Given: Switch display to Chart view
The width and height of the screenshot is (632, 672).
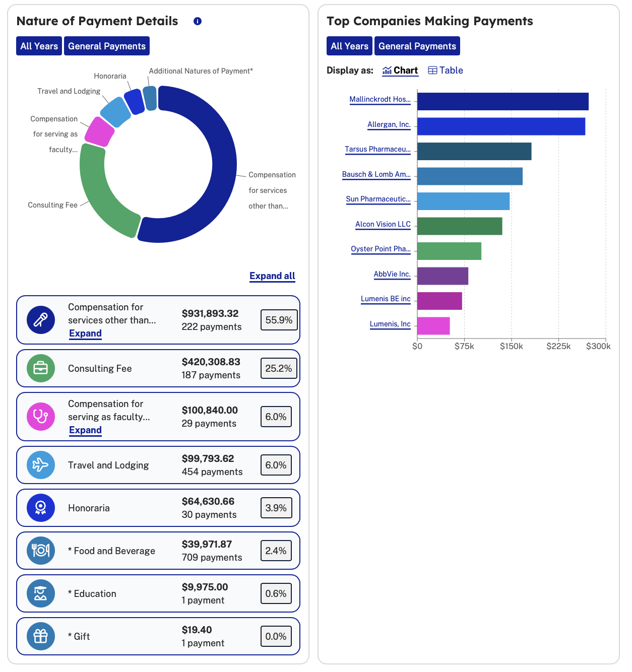Looking at the screenshot, I should point(400,71).
